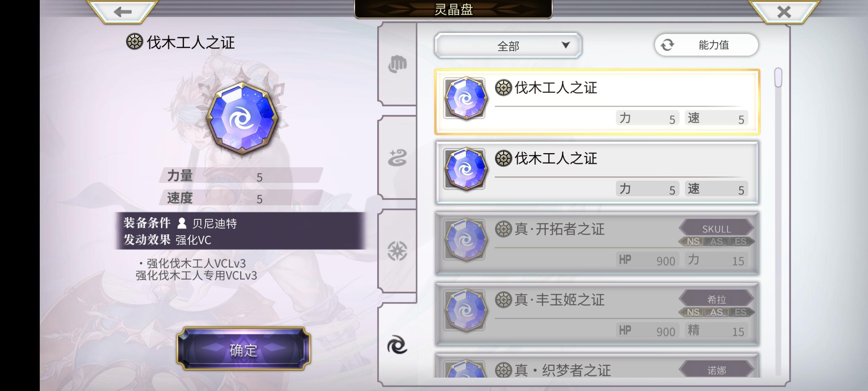This screenshot has height=391, width=868.
Task: Click the list scrollbar handle
Action: click(x=778, y=77)
